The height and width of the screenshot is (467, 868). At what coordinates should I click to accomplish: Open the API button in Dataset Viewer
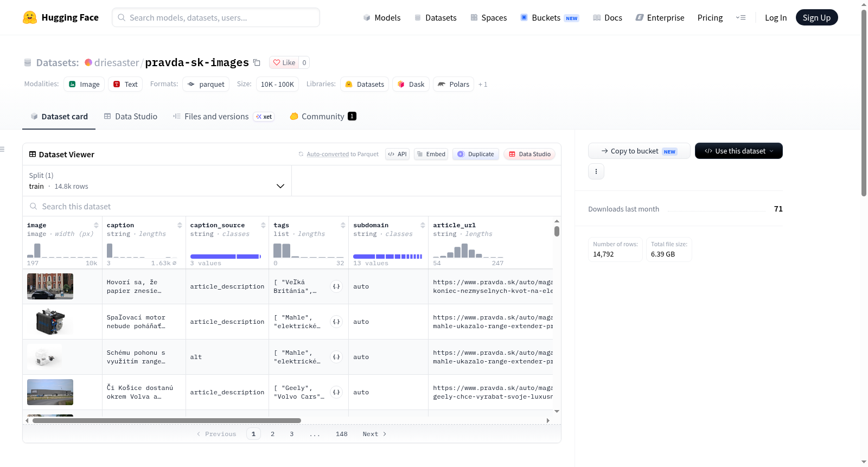point(397,154)
